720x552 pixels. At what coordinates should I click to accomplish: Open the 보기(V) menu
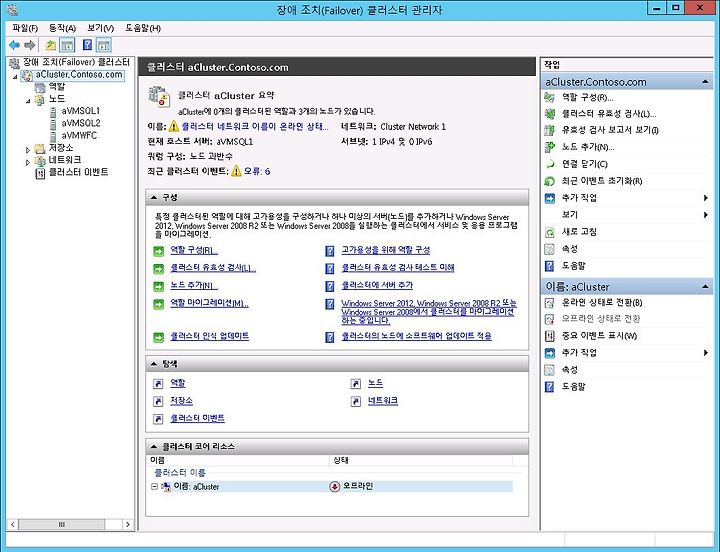pyautogui.click(x=100, y=28)
